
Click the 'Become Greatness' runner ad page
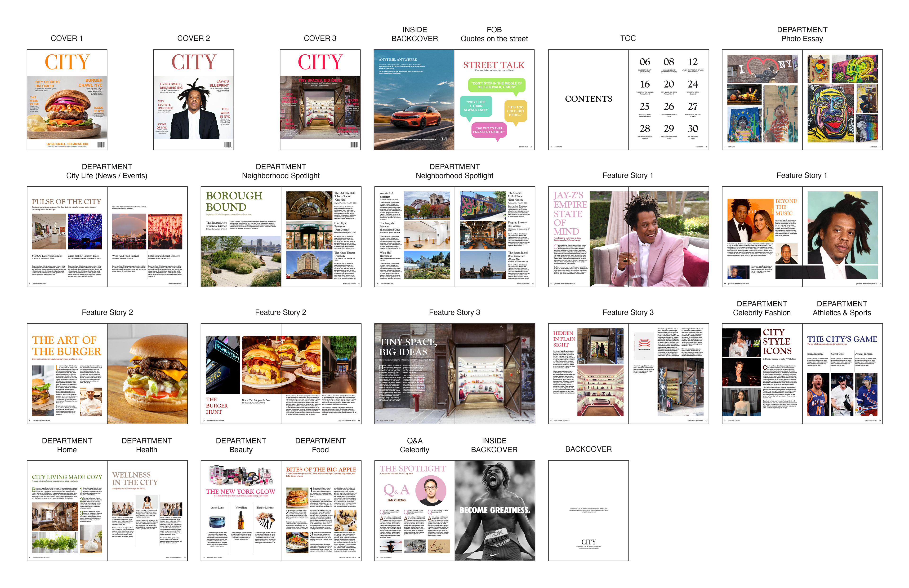[x=495, y=510]
